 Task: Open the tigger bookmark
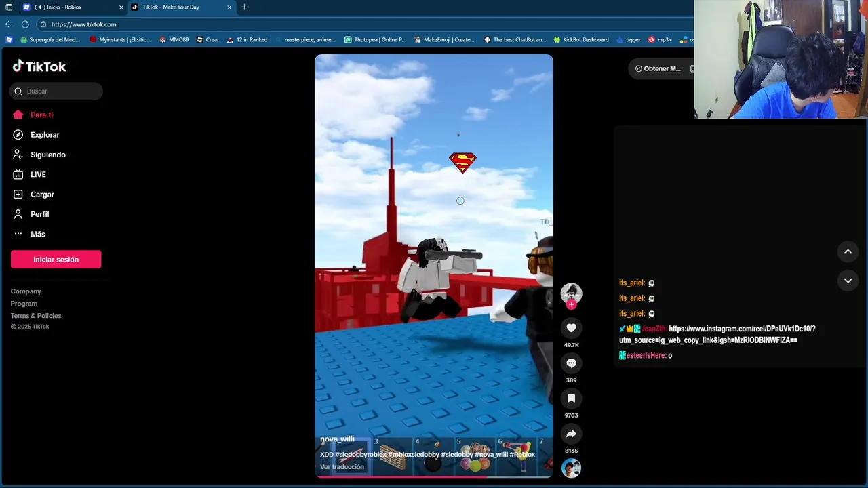point(628,40)
